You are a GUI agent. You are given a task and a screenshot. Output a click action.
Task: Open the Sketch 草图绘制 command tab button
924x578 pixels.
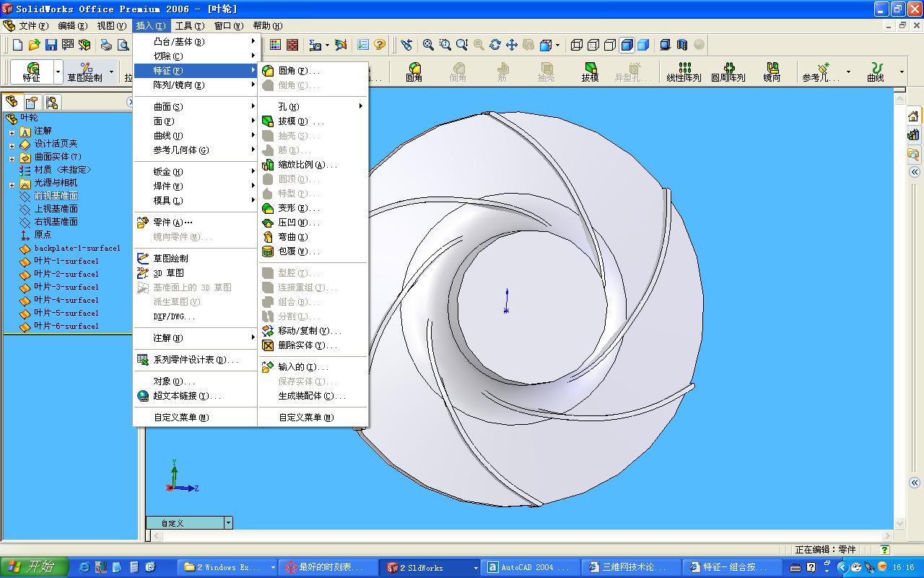(x=85, y=72)
